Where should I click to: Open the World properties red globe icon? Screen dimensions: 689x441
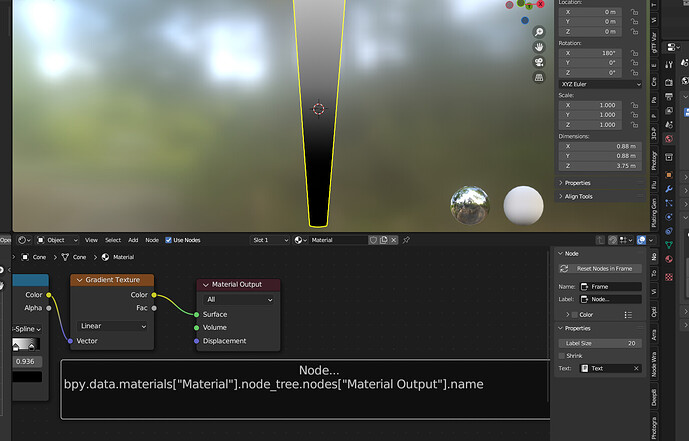click(669, 139)
